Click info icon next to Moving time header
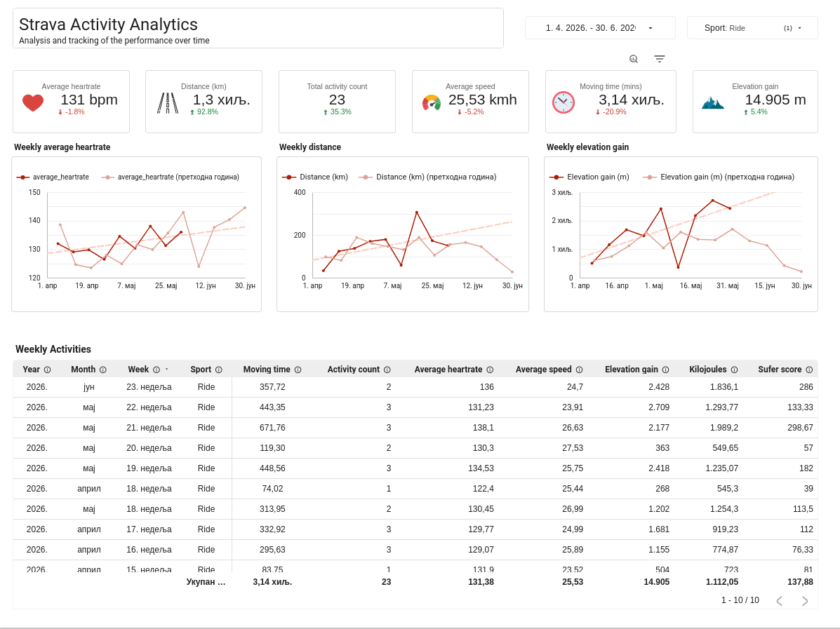The height and width of the screenshot is (629, 840). tap(298, 370)
